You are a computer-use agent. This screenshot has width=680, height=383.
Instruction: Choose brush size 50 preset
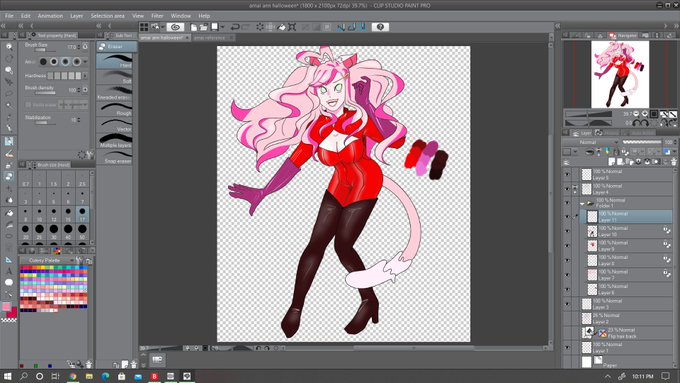pos(82,231)
